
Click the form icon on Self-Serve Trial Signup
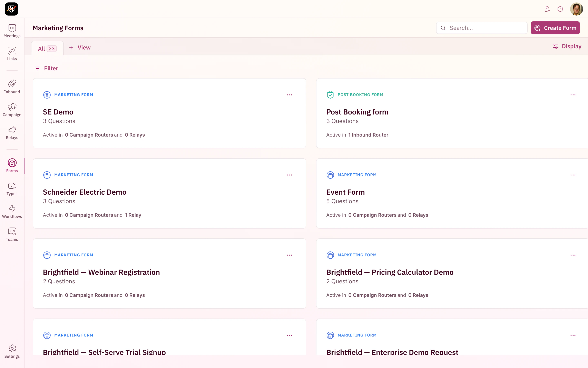[47, 335]
